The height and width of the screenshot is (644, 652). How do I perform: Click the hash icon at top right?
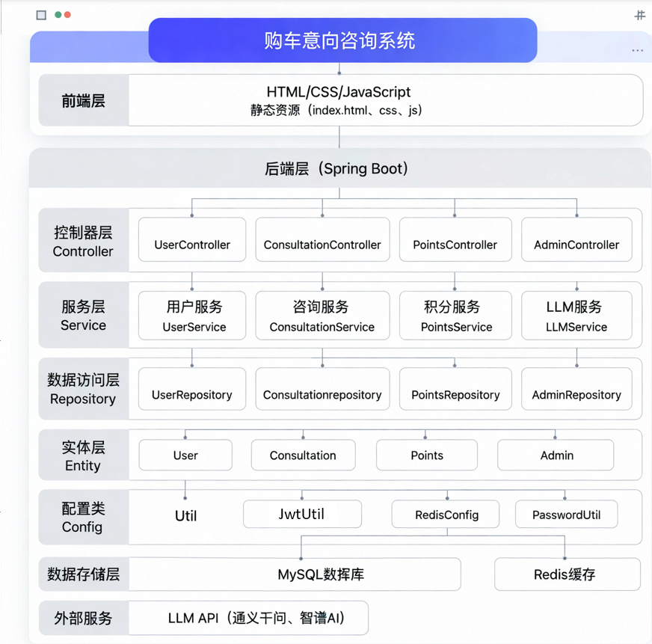(x=639, y=16)
